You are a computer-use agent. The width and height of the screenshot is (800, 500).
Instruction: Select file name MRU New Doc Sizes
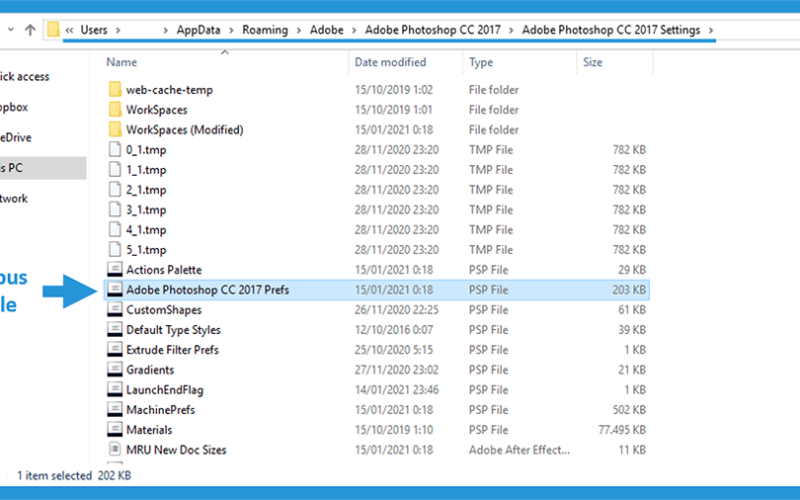pyautogui.click(x=176, y=450)
